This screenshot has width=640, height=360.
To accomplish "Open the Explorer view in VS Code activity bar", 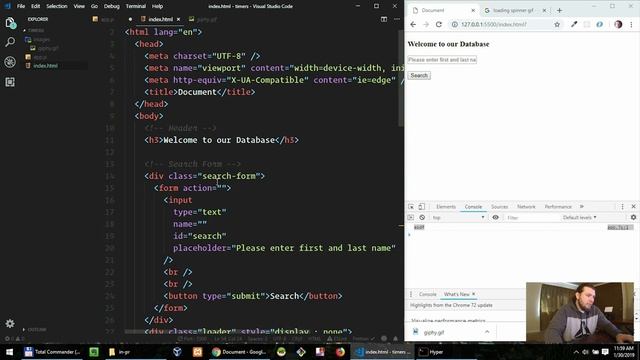I will (x=10, y=23).
